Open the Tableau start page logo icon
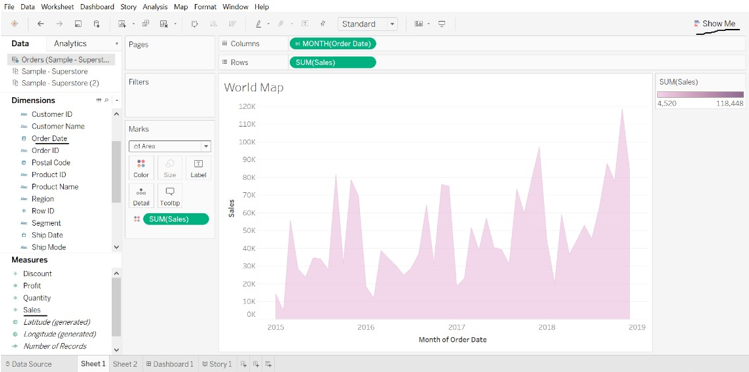The image size is (749, 372). (x=14, y=24)
